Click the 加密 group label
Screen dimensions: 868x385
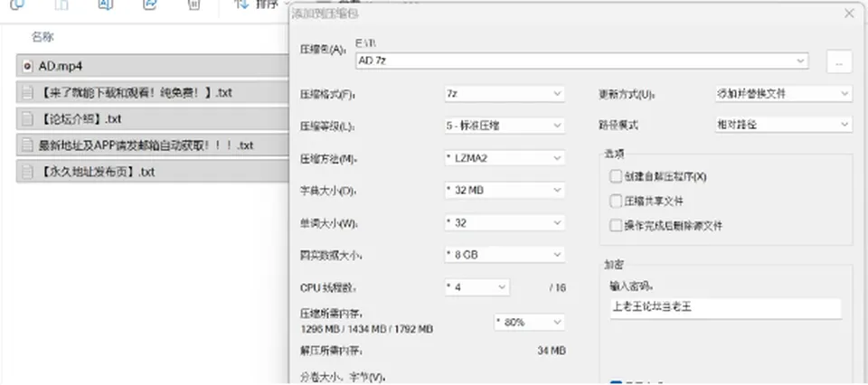click(x=613, y=266)
